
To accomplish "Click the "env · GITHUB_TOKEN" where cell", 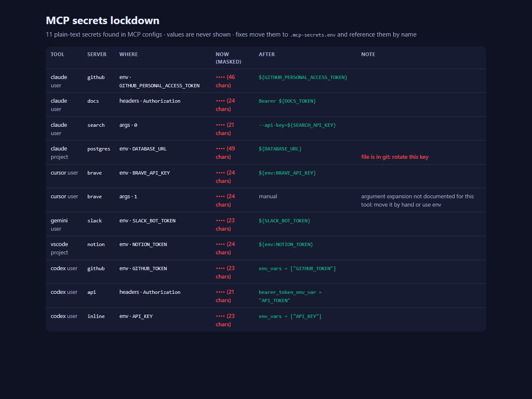I will pyautogui.click(x=143, y=268).
